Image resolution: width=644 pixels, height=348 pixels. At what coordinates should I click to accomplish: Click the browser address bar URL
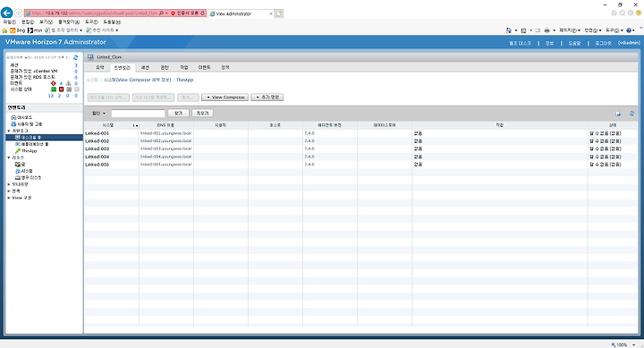click(x=95, y=13)
